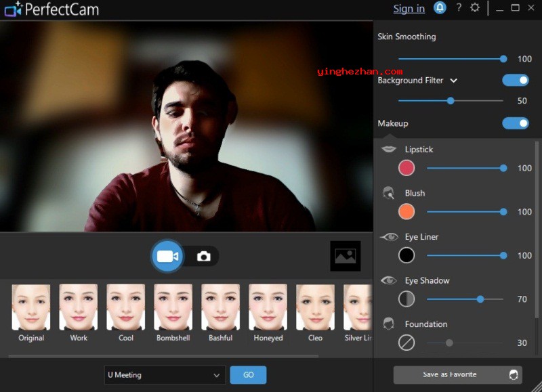Select the Silver Lining look thumbnail

click(x=358, y=307)
